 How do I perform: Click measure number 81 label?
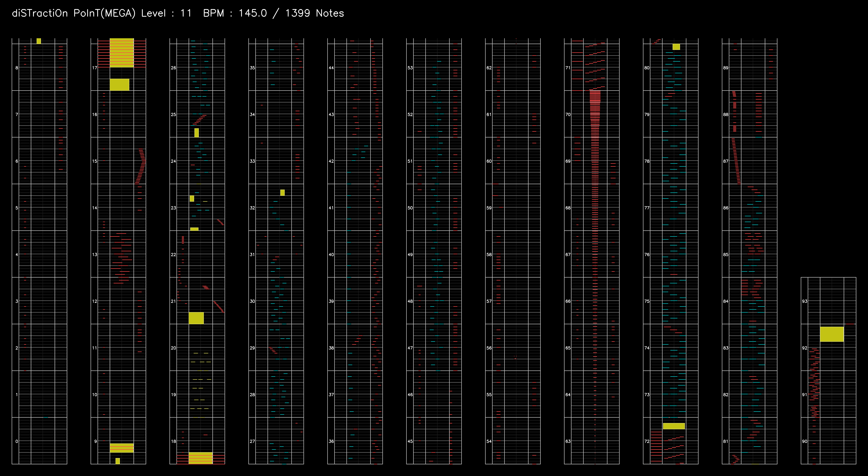coord(726,441)
